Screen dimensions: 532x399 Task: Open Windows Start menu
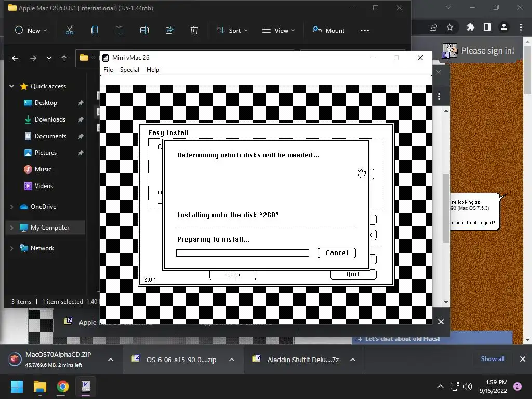[17, 387]
